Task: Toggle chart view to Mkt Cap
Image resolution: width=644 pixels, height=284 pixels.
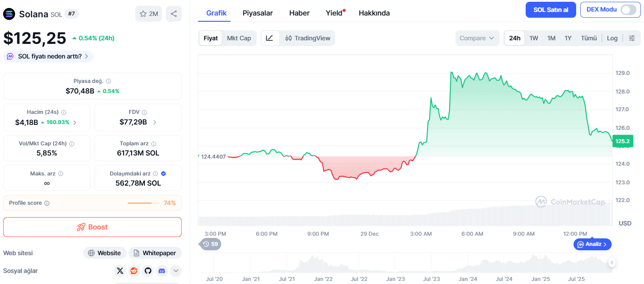Action: pyautogui.click(x=239, y=38)
